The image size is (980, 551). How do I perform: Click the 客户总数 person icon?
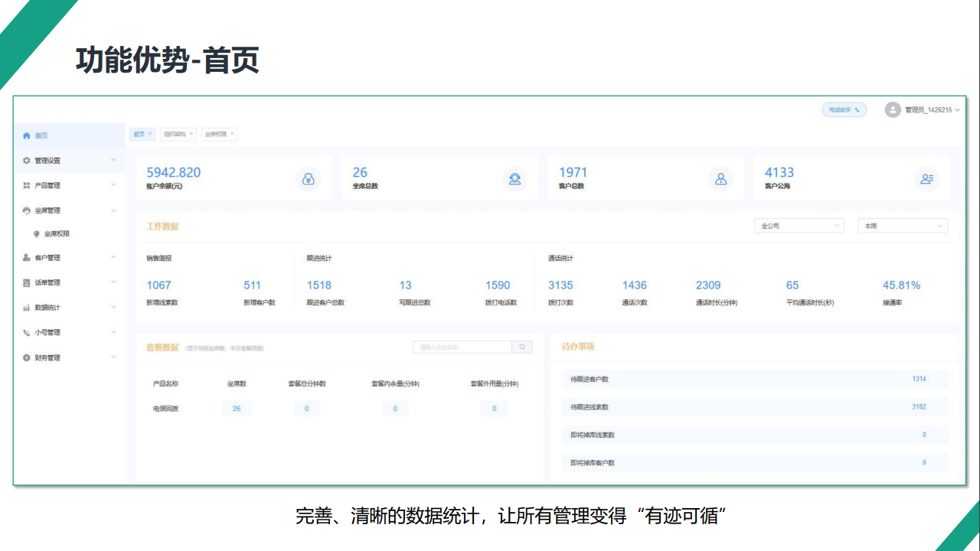[720, 179]
